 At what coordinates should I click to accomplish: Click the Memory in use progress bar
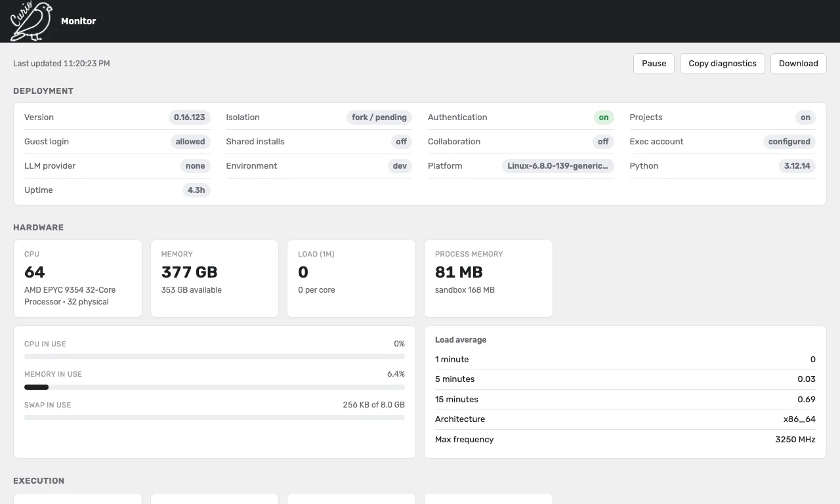215,387
